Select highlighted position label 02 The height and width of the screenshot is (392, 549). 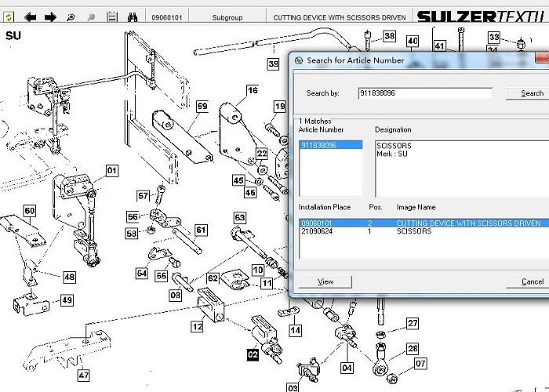[253, 355]
